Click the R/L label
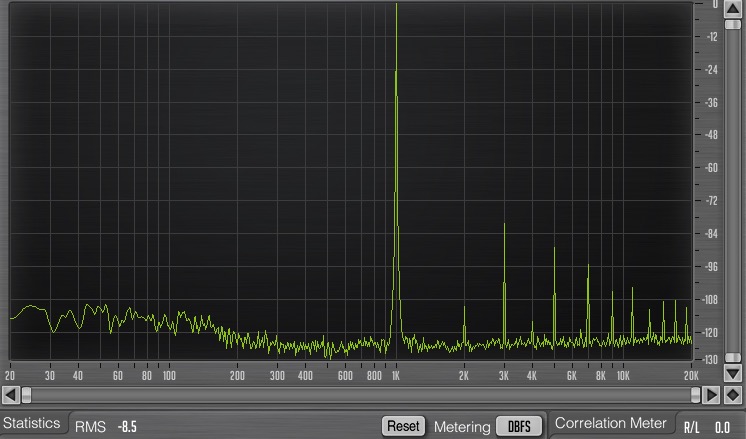The width and height of the screenshot is (746, 439). [691, 427]
